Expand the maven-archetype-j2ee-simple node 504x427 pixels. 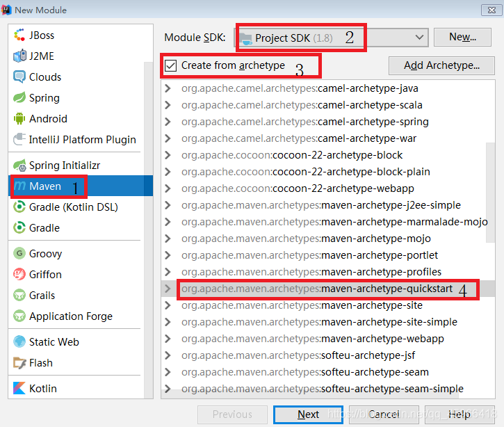tap(168, 205)
